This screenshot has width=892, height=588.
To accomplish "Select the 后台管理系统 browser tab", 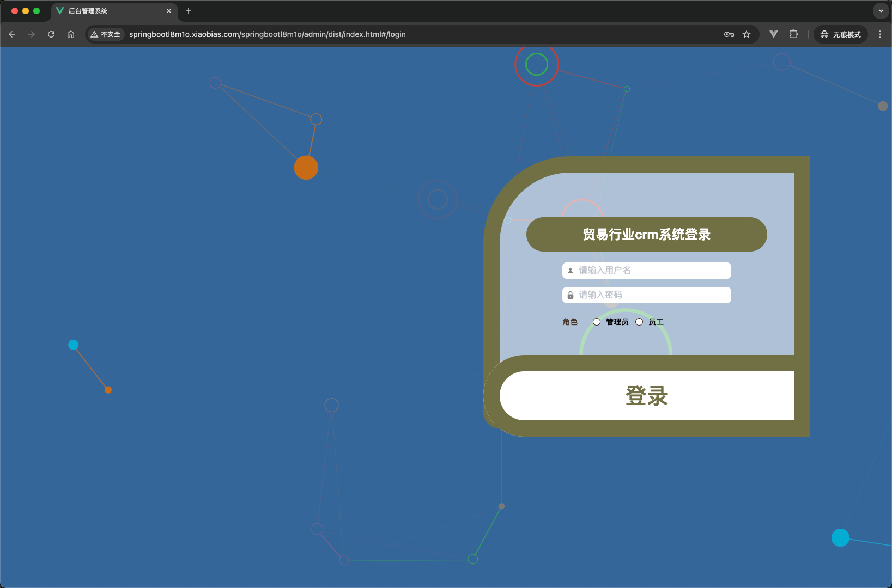I will [114, 11].
